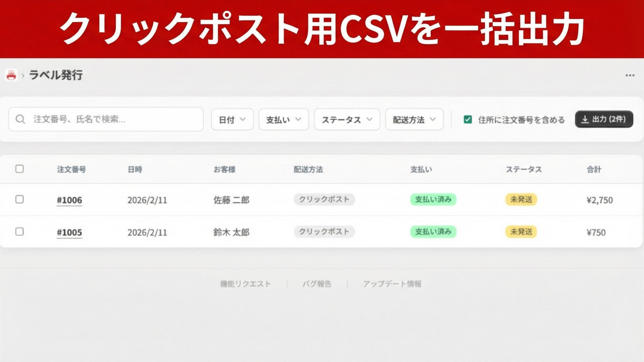Expand the ステータス filter dropdown
This screenshot has height=362, width=644.
(347, 119)
